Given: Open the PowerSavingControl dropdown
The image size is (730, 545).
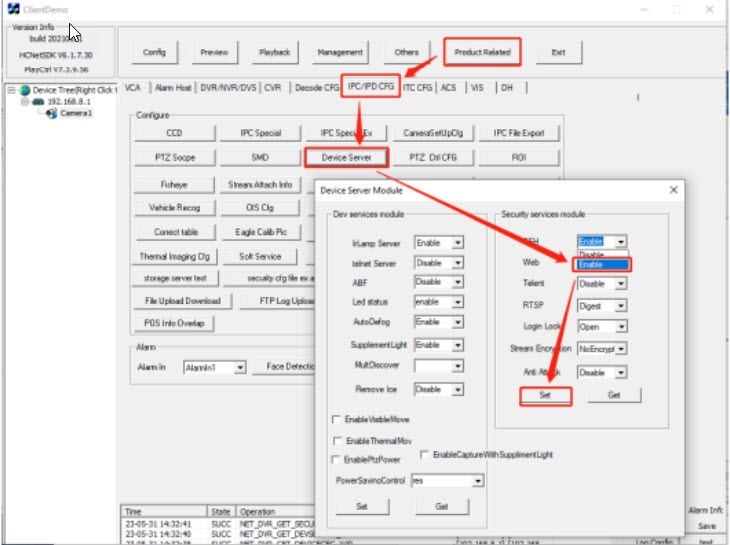Looking at the screenshot, I should click(x=477, y=481).
